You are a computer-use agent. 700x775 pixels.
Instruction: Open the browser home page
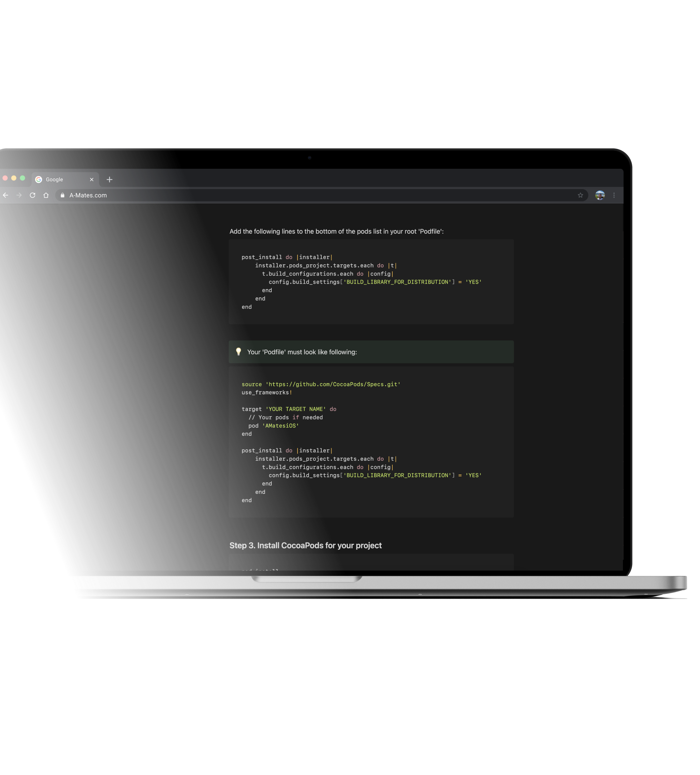pos(46,195)
